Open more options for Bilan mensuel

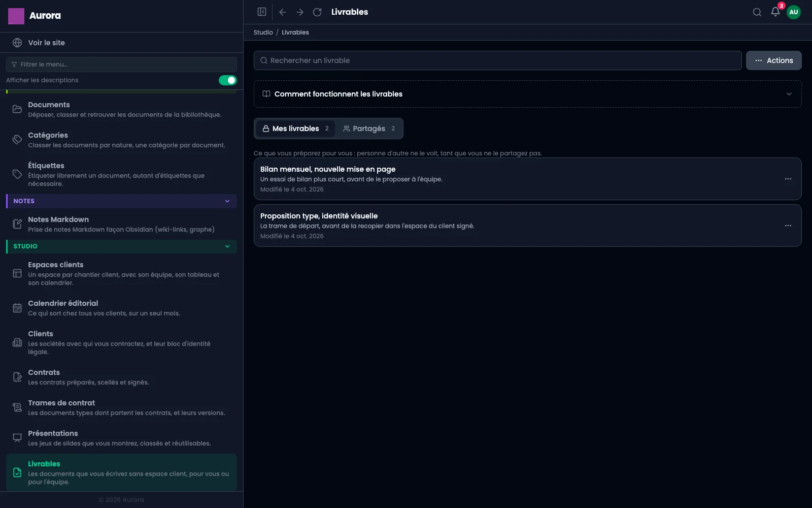coord(788,179)
